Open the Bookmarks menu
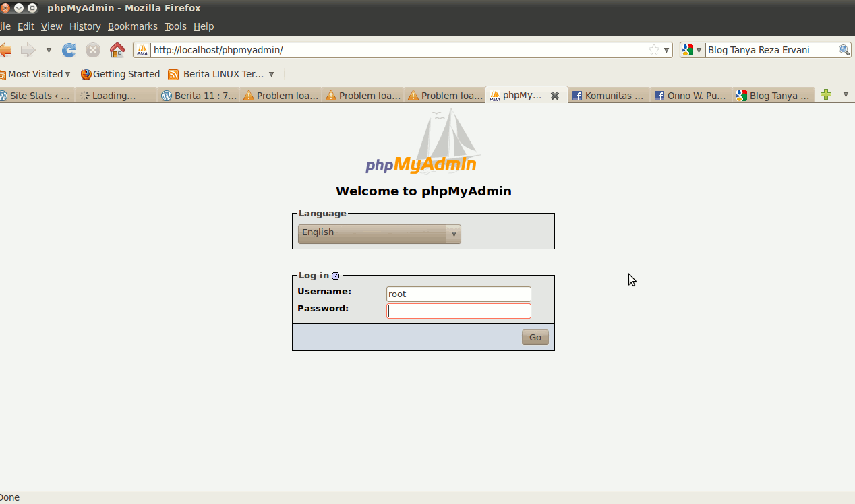This screenshot has width=855, height=504. (132, 26)
